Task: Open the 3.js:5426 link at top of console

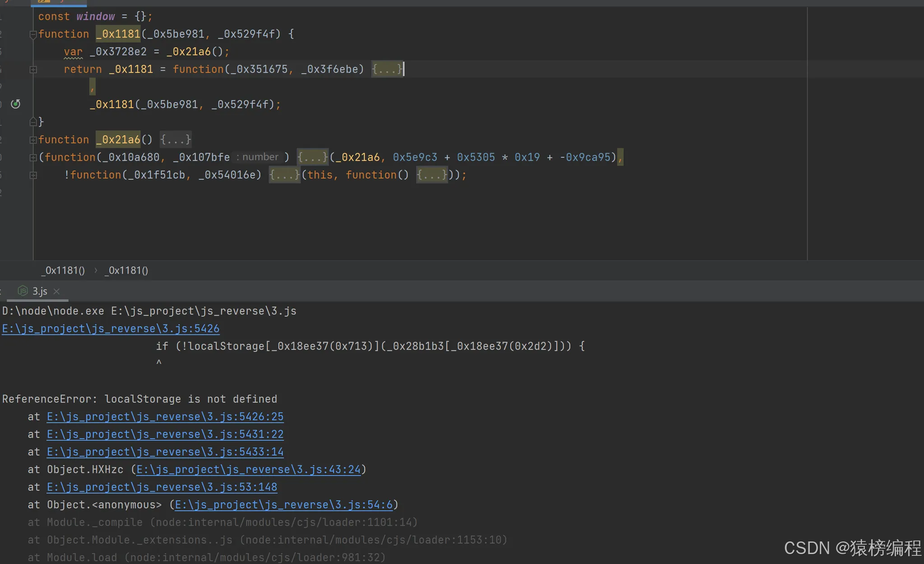Action: (x=111, y=329)
